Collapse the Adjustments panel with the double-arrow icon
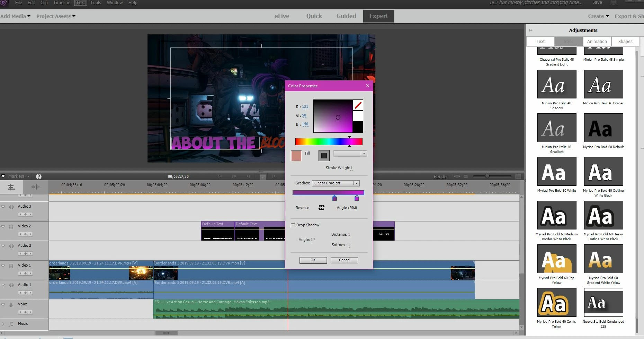 point(530,31)
